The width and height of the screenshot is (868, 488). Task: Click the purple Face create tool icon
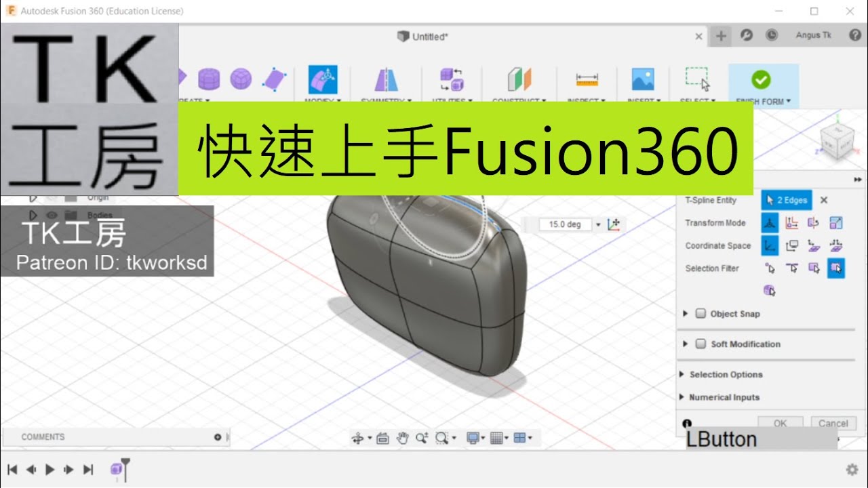coord(275,79)
